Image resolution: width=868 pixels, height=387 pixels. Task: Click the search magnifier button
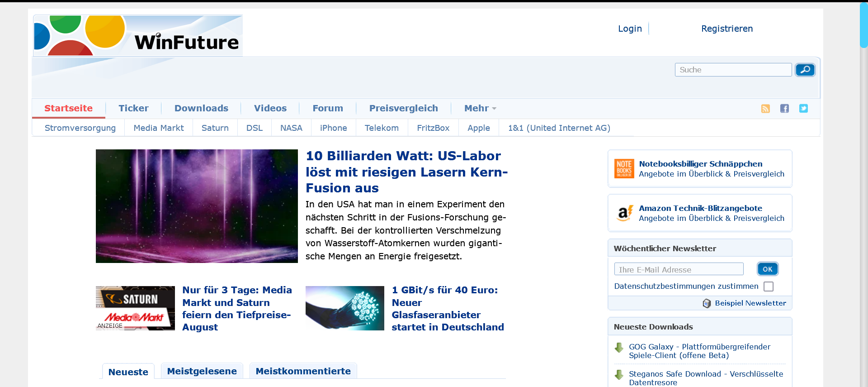[x=805, y=70]
